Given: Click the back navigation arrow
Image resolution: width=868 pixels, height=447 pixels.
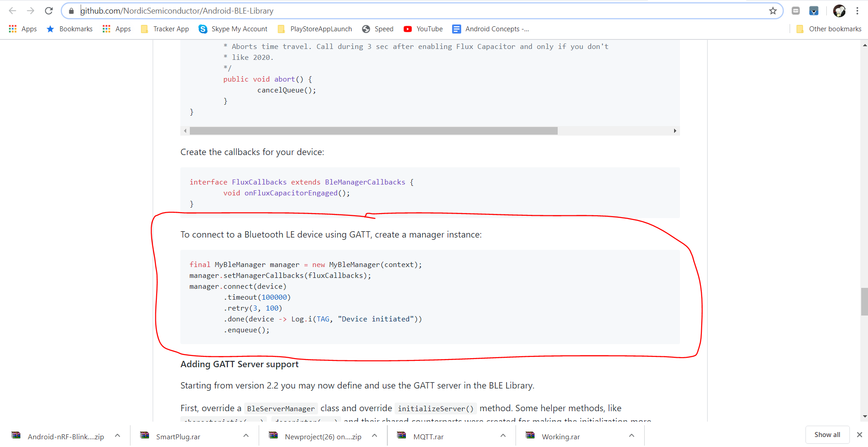Looking at the screenshot, I should pos(12,10).
